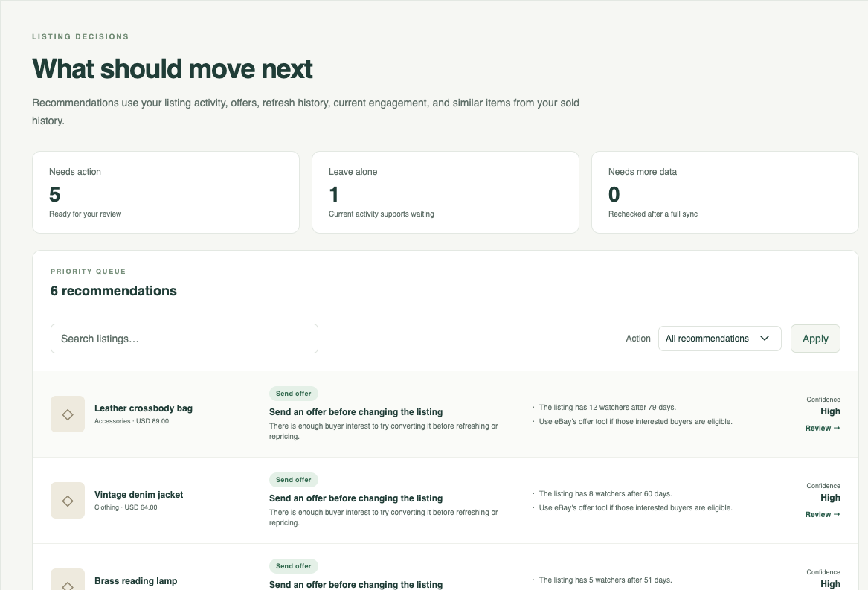The image size is (868, 590).
Task: Select the Leave alone summary card
Action: (445, 192)
